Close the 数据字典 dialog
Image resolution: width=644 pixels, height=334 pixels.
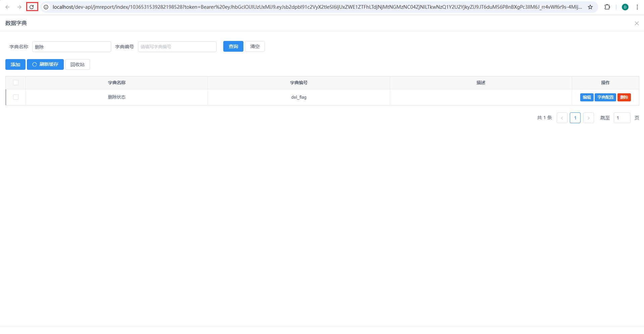(637, 23)
